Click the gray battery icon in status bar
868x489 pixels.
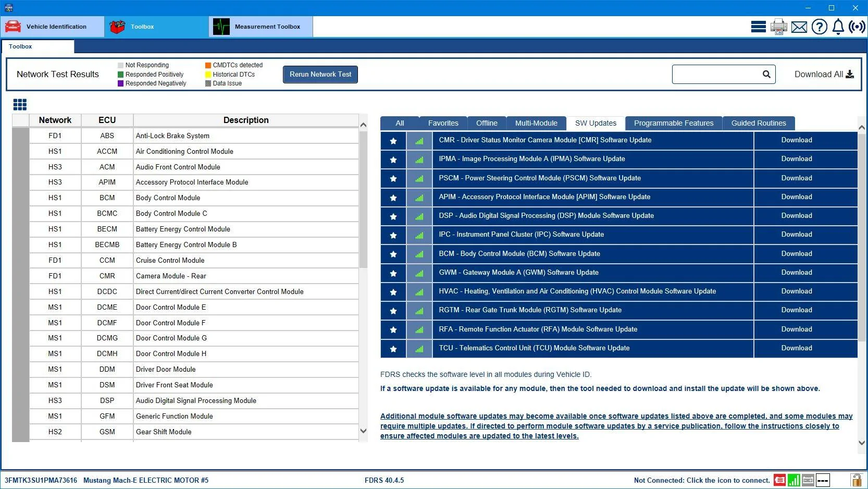(x=808, y=480)
